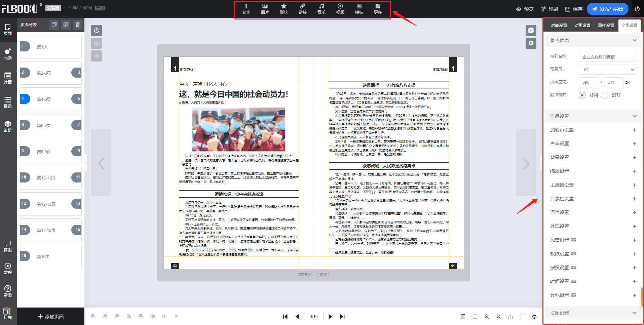This screenshot has height=325, width=644.
Task: Expand 工具条设置 options
Action: point(634,185)
